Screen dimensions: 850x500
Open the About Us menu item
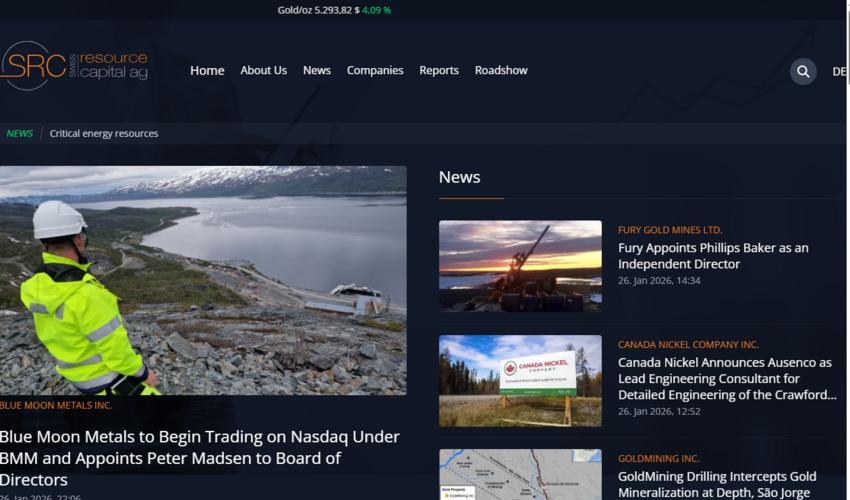[x=263, y=70]
